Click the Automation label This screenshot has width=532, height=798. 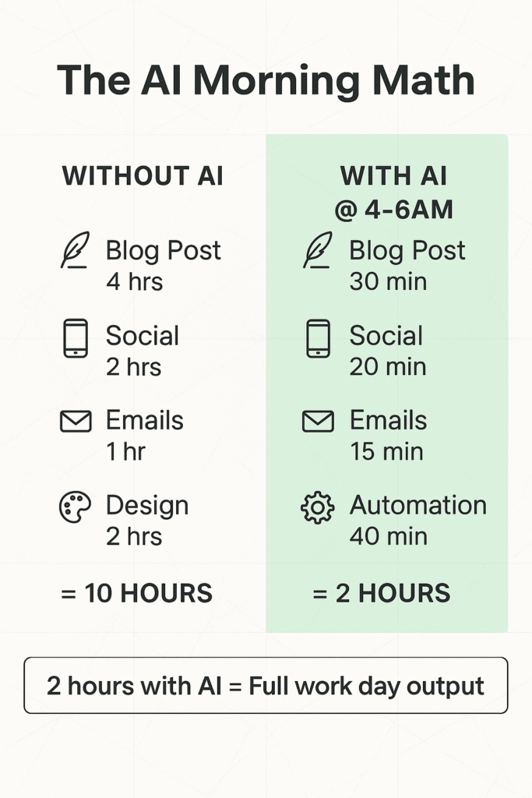point(417,505)
